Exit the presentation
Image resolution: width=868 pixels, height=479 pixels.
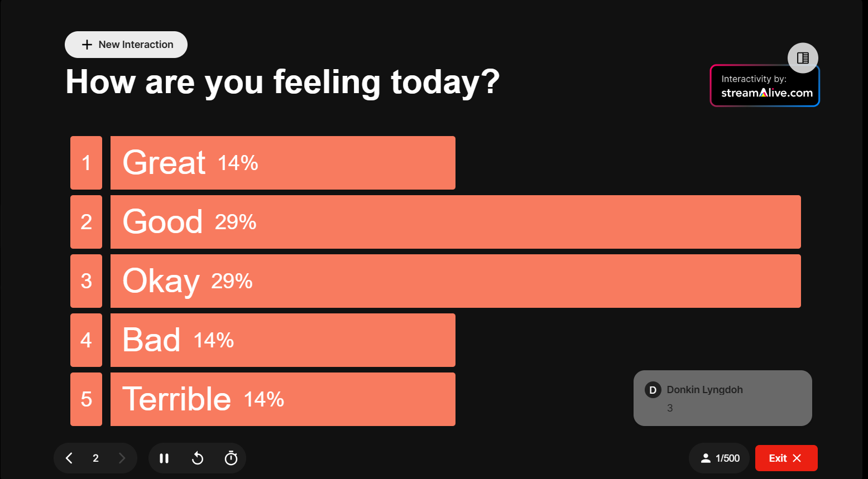click(x=786, y=458)
